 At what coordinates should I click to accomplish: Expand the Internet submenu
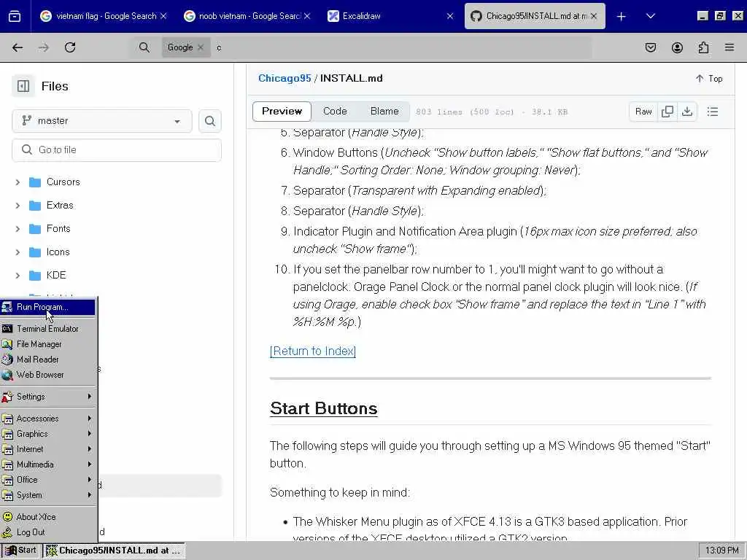(48, 449)
